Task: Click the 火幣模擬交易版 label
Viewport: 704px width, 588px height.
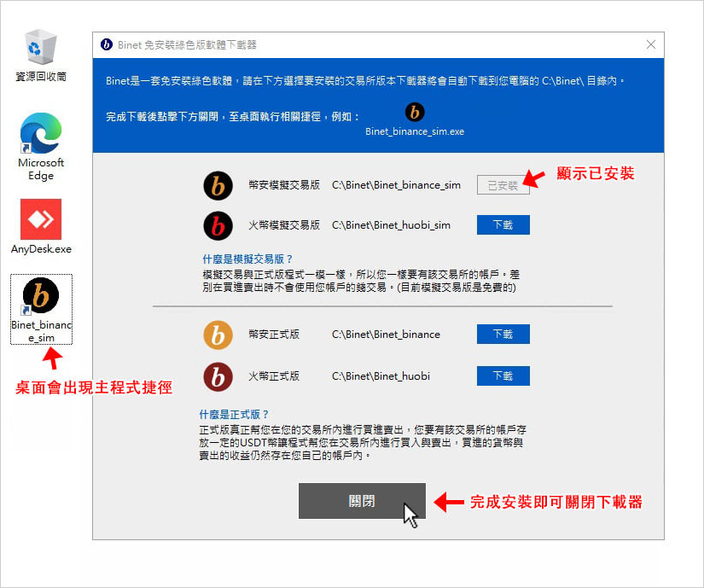Action: (x=284, y=225)
